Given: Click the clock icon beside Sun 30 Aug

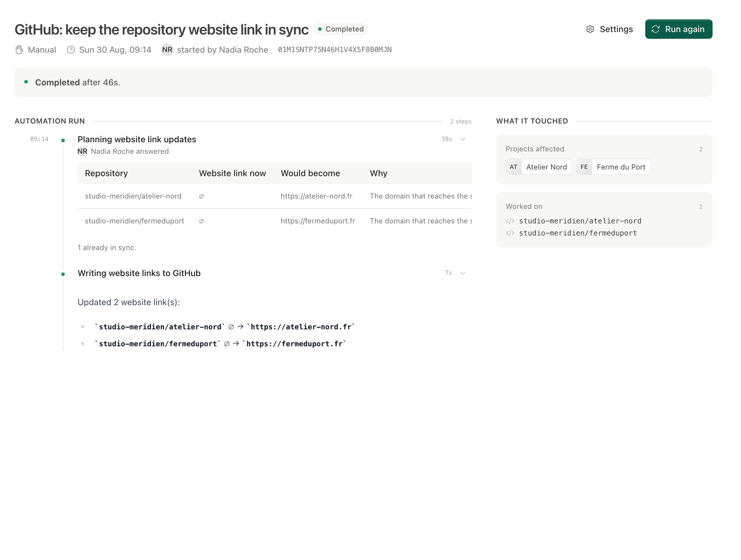Looking at the screenshot, I should coord(71,50).
